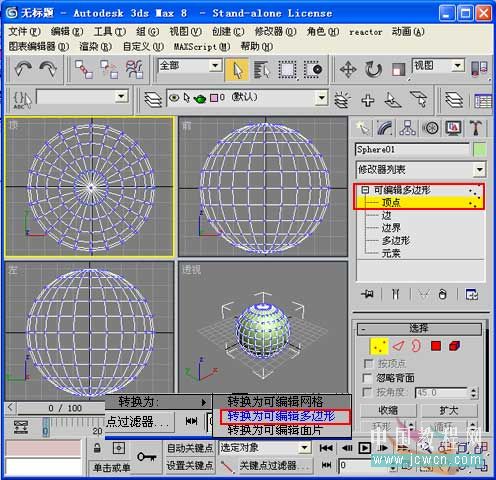Toggle the 按角度 checkbox
This screenshot has height=480, width=496.
[367, 392]
